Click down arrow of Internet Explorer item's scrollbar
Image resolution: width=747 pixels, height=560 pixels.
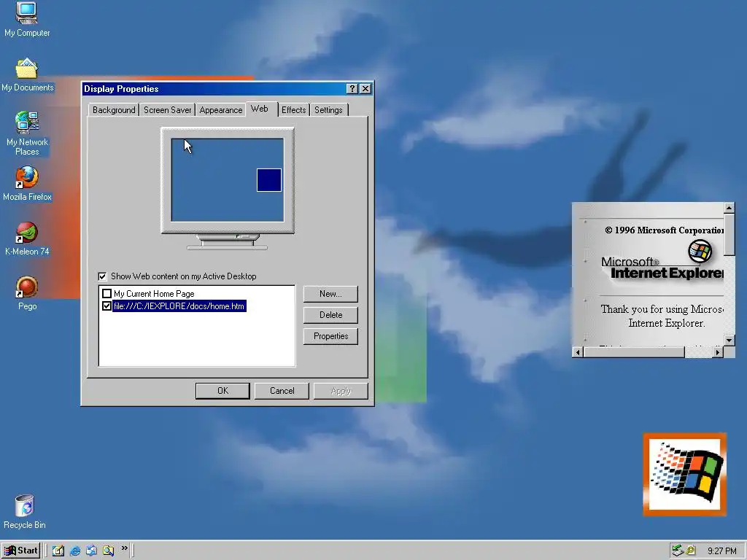click(x=729, y=340)
